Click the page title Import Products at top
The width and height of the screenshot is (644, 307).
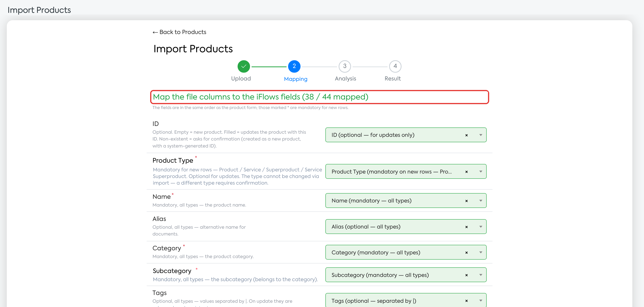(39, 10)
